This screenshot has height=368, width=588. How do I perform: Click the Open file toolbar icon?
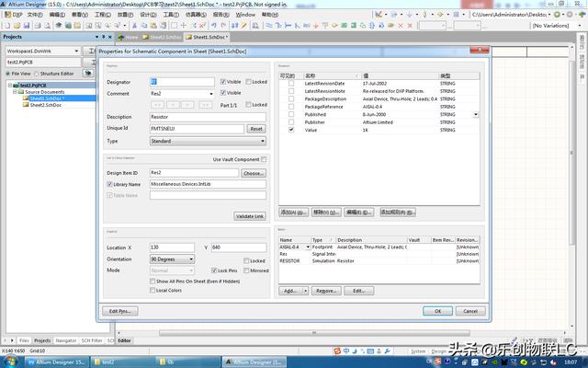click(17, 26)
